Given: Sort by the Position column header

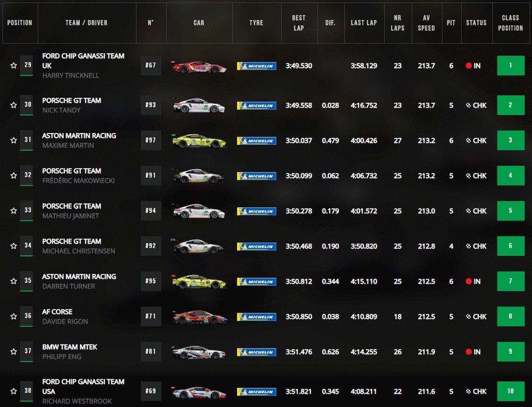Looking at the screenshot, I should [20, 23].
